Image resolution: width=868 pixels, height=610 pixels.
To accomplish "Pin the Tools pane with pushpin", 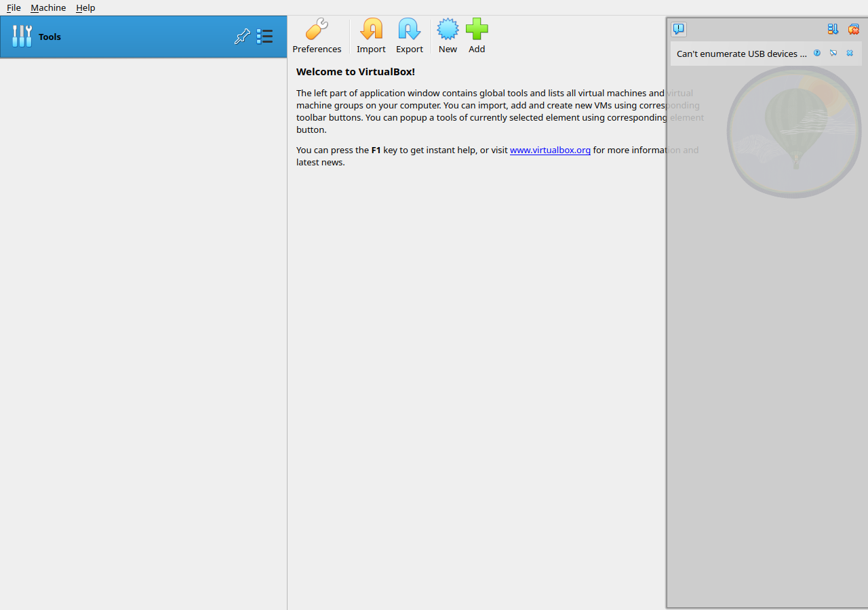I will (242, 37).
